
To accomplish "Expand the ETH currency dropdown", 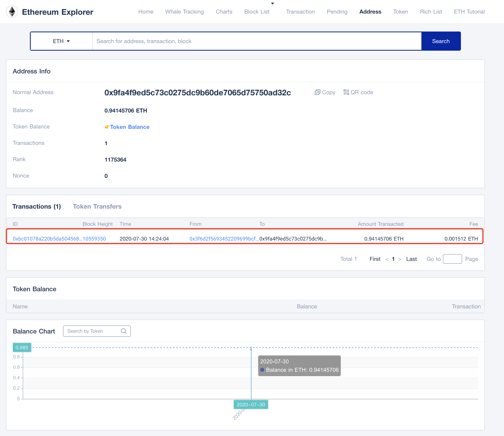I will [x=61, y=41].
